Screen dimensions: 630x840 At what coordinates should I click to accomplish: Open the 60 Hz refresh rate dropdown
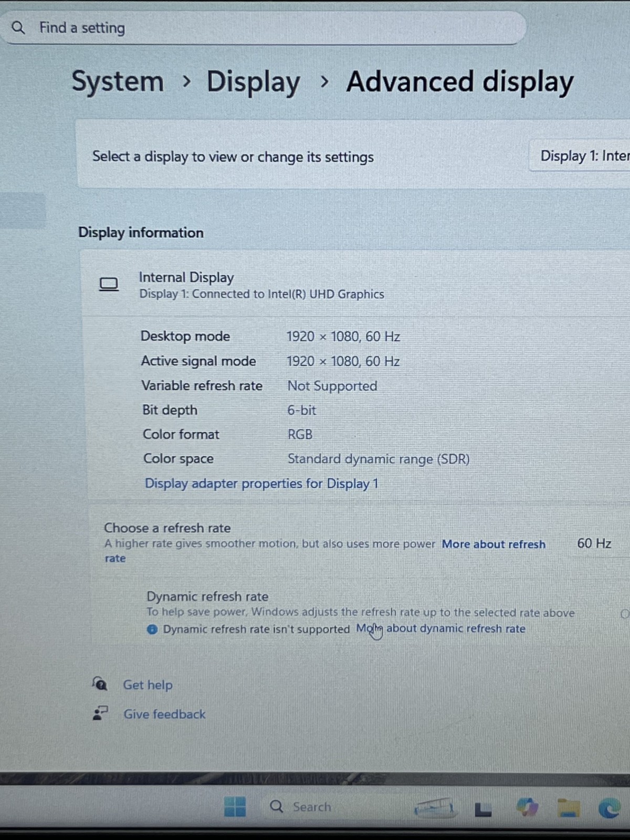594,543
